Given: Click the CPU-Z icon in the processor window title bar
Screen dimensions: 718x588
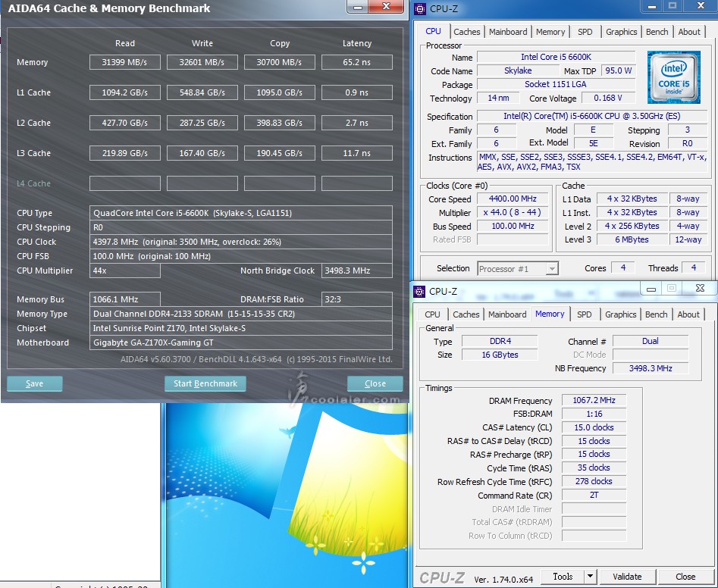Looking at the screenshot, I should pos(419,8).
